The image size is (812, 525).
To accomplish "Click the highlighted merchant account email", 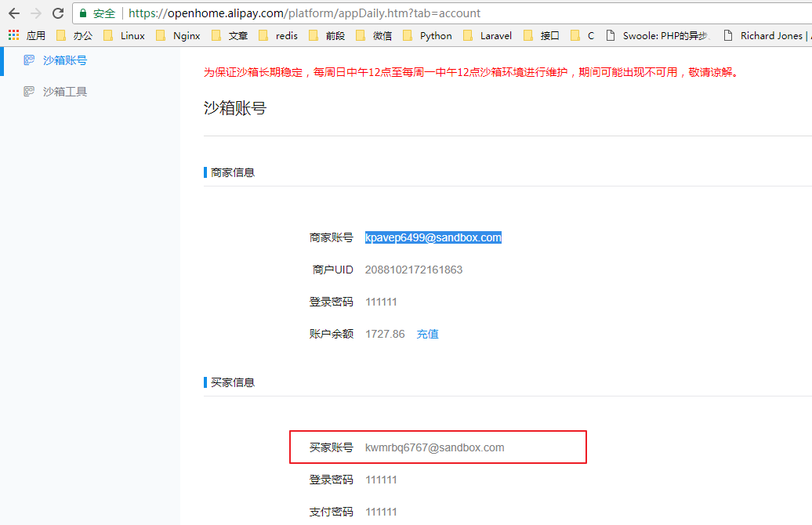I will coord(433,237).
